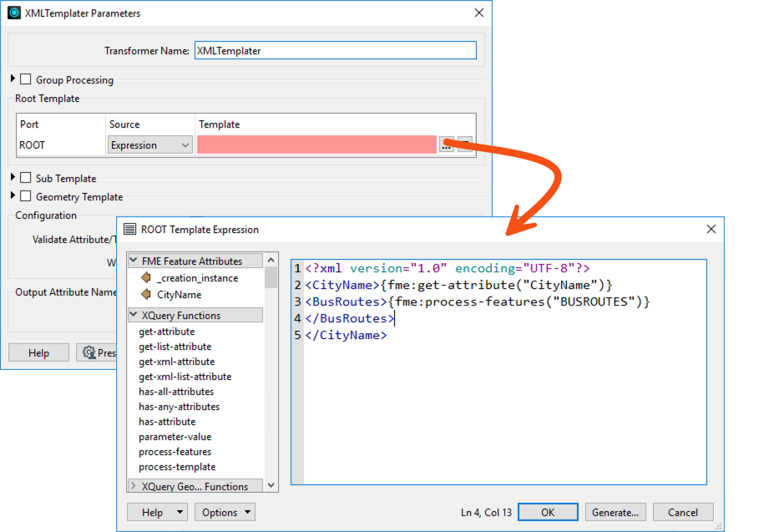This screenshot has width=759, height=532.
Task: Select get-xml-list-attribute function
Action: 185,377
